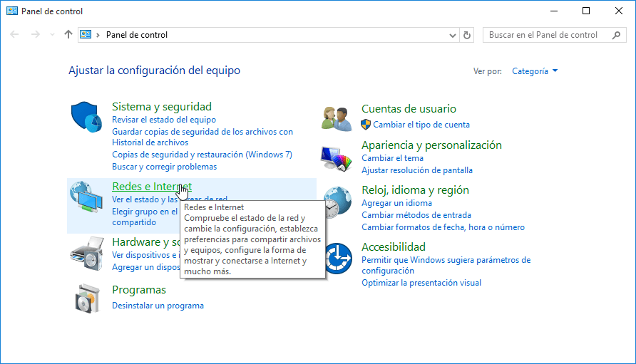Click the Control Panel icon in address bar

coord(86,35)
